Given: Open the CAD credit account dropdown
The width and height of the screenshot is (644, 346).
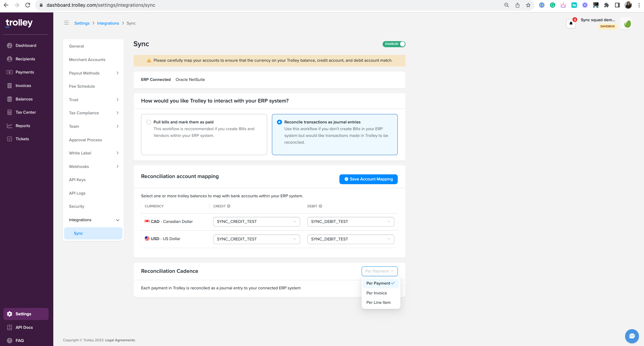Looking at the screenshot, I should [x=256, y=222].
